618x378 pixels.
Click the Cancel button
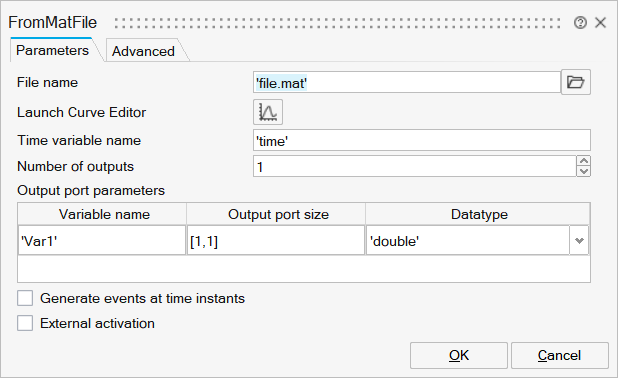click(x=560, y=356)
